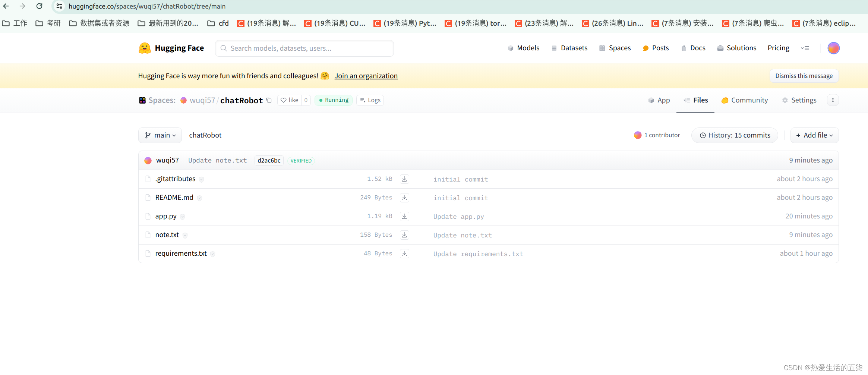Open the note.txt file
The width and height of the screenshot is (868, 375).
pos(167,235)
